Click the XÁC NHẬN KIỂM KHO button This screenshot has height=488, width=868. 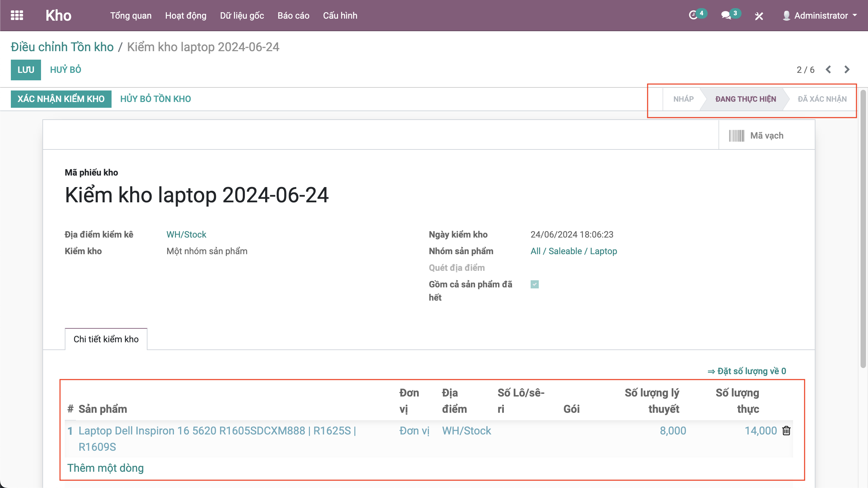click(61, 99)
